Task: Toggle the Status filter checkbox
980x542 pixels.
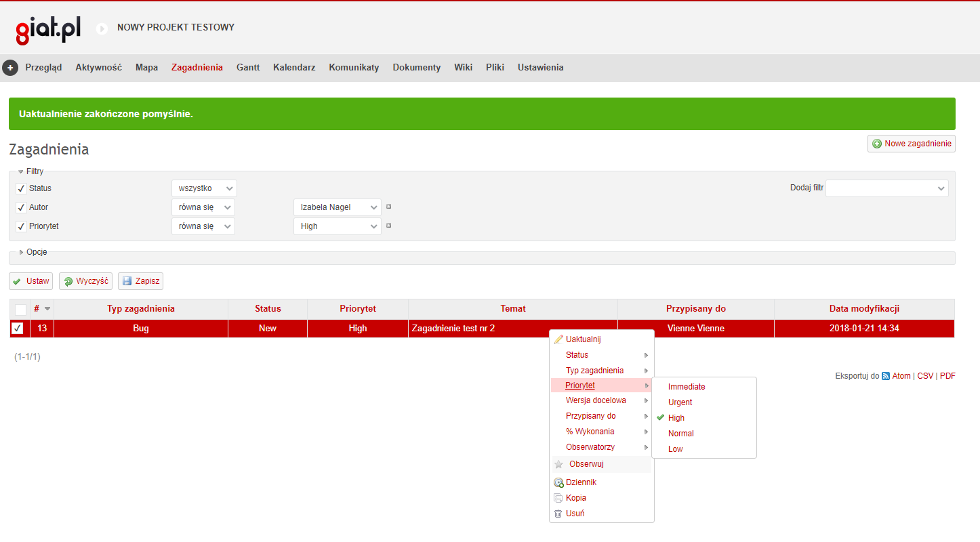Action: pyautogui.click(x=21, y=188)
